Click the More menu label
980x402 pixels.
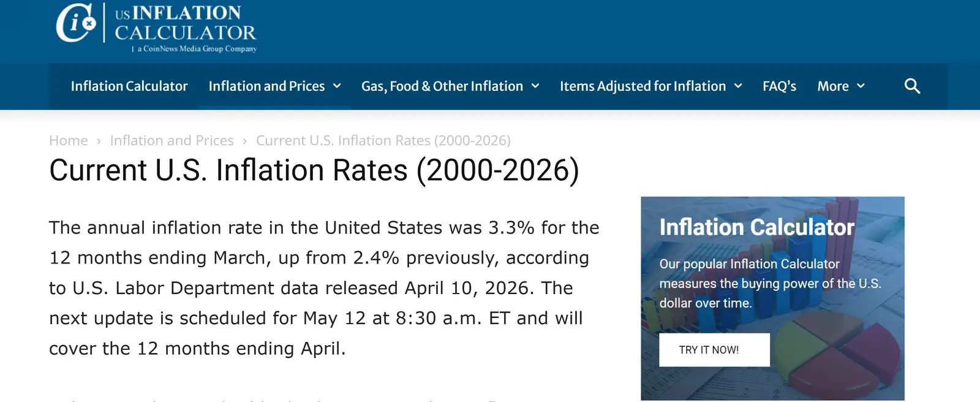(833, 86)
